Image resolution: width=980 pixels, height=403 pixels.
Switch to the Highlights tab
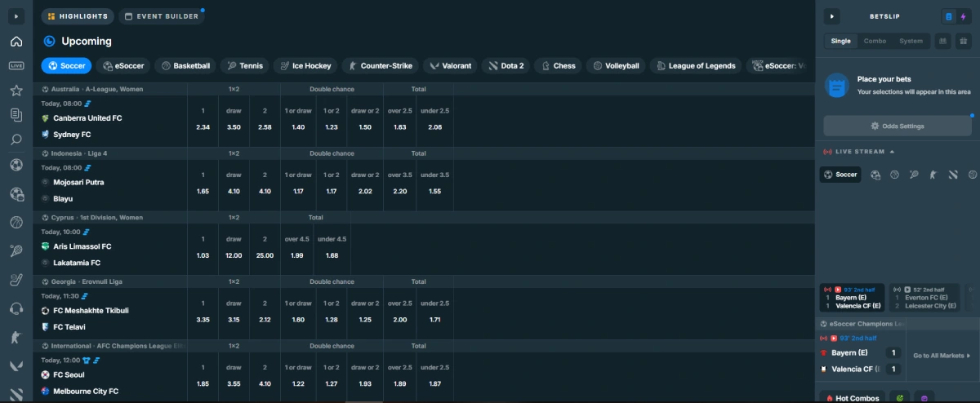click(x=78, y=16)
